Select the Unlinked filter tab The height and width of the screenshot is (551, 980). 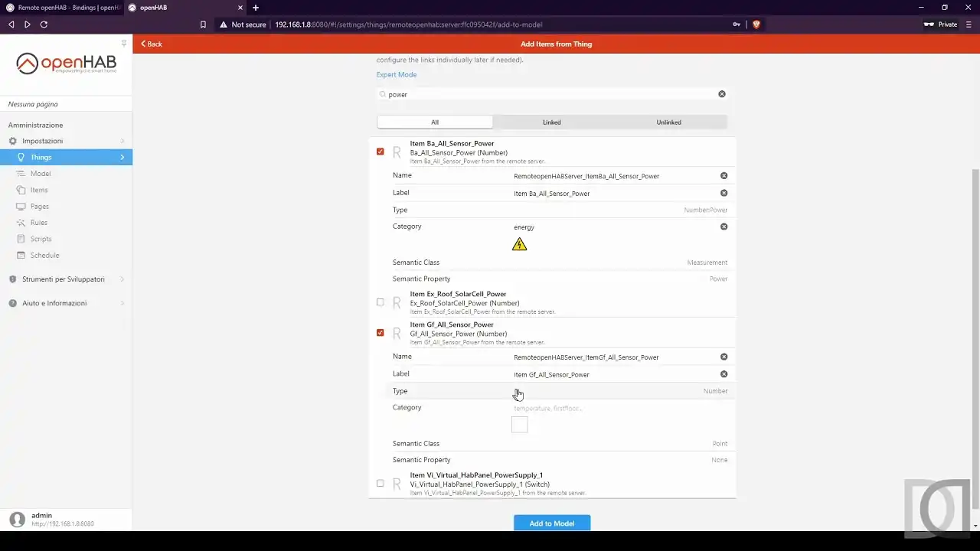pos(668,122)
